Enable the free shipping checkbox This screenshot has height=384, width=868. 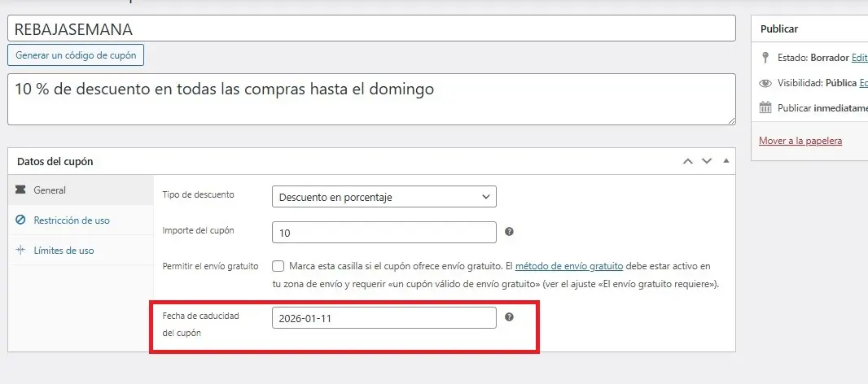pyautogui.click(x=278, y=266)
